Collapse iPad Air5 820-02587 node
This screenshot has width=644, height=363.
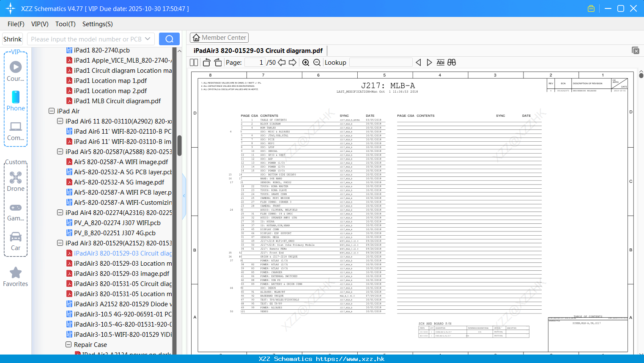pyautogui.click(x=60, y=152)
